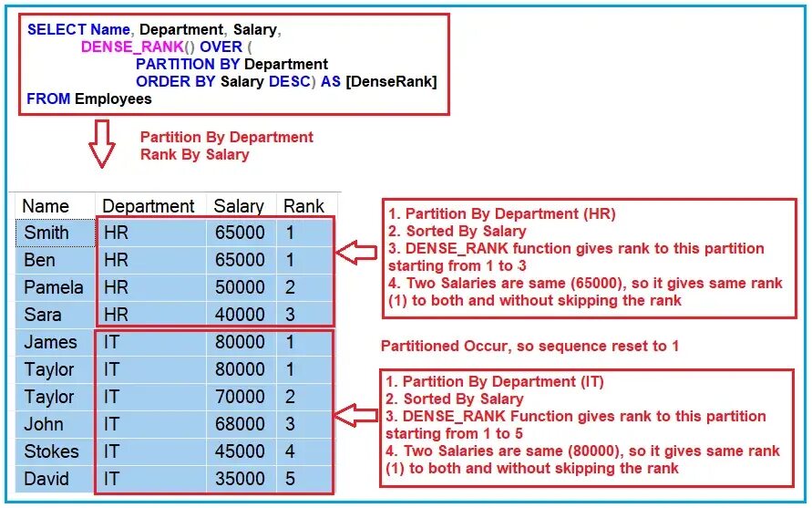Click the 35000 salary in David's row

pos(242,479)
